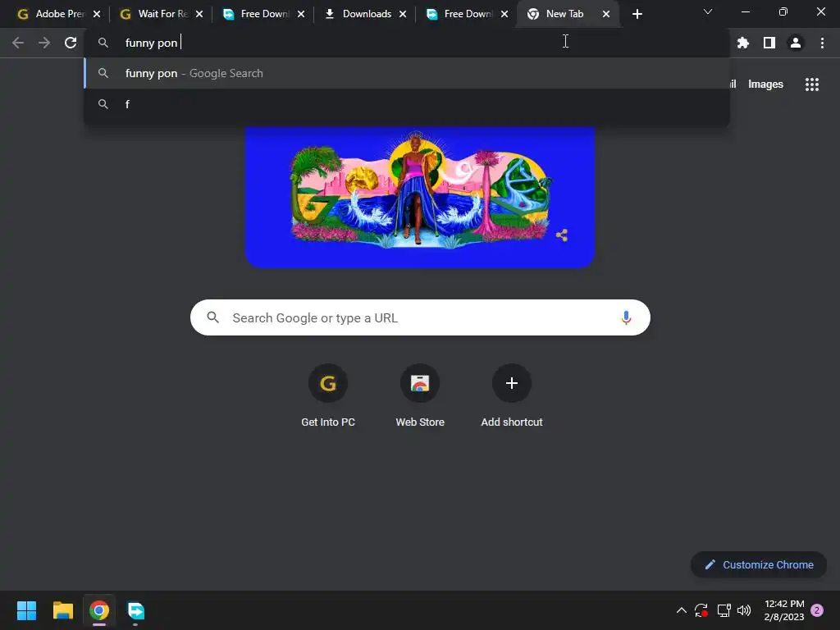Close the Downloads tab
The height and width of the screenshot is (630, 840).
(402, 14)
